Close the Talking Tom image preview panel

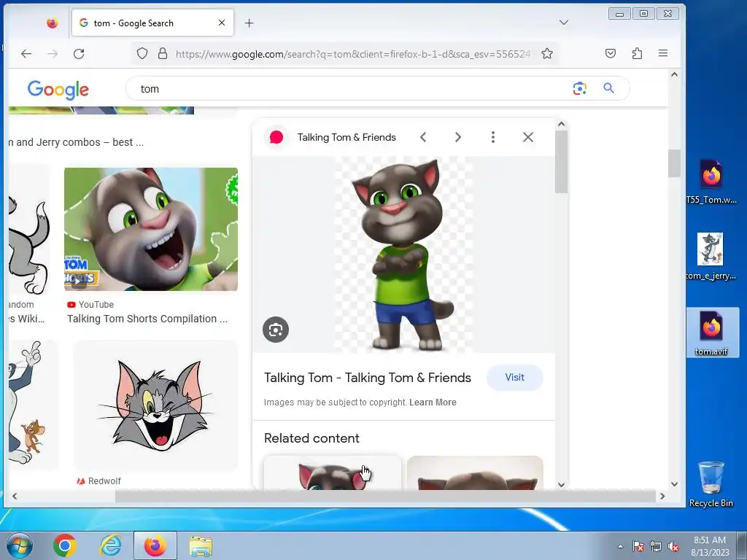tap(528, 137)
